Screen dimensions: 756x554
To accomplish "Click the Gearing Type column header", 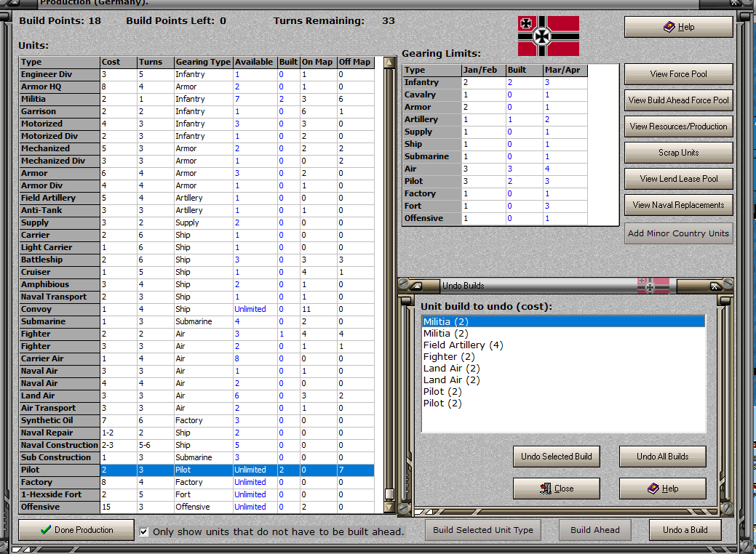I will click(203, 62).
